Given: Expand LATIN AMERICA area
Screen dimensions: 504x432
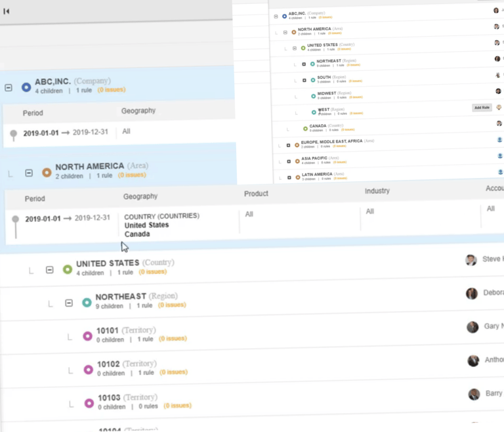Looking at the screenshot, I should pos(289,177).
